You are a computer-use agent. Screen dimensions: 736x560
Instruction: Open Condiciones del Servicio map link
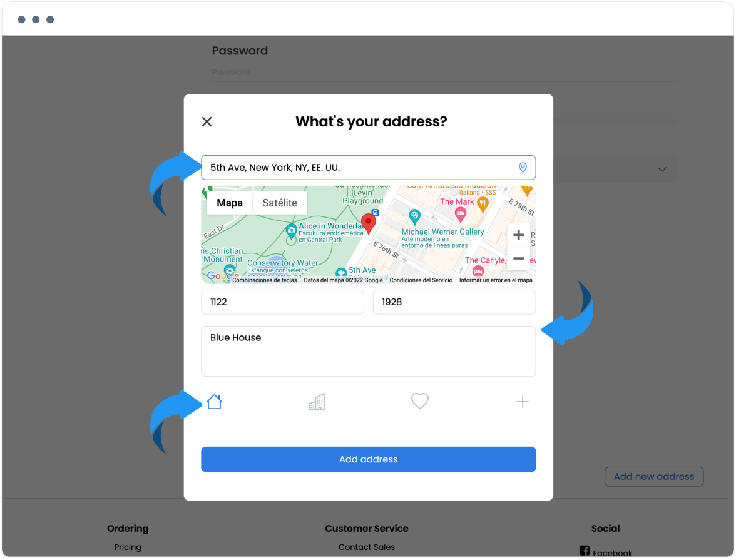coord(421,280)
